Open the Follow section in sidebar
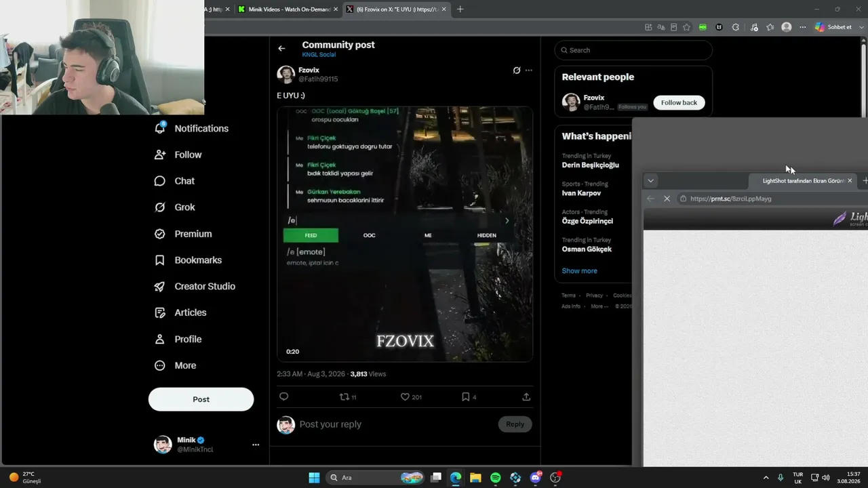 [178, 155]
